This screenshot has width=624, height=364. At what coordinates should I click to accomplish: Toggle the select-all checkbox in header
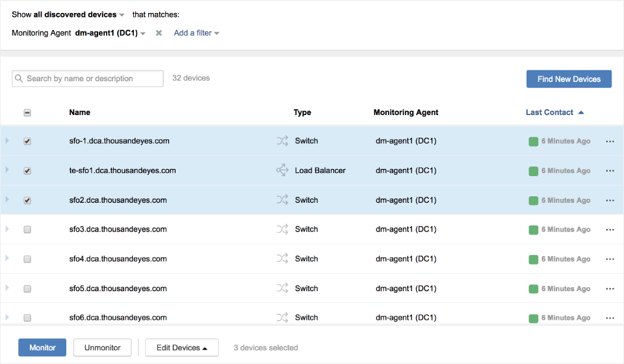coord(27,112)
